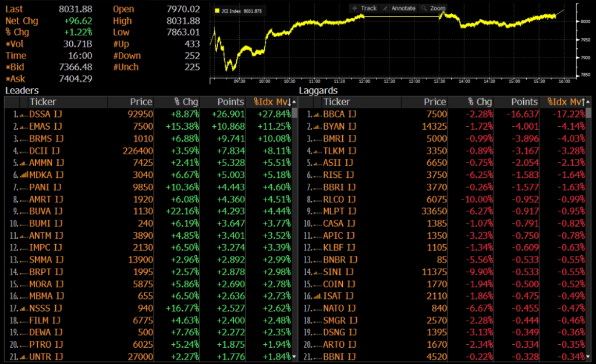Click the Track crosshair icon on the chart
596x364 pixels.
[355, 8]
